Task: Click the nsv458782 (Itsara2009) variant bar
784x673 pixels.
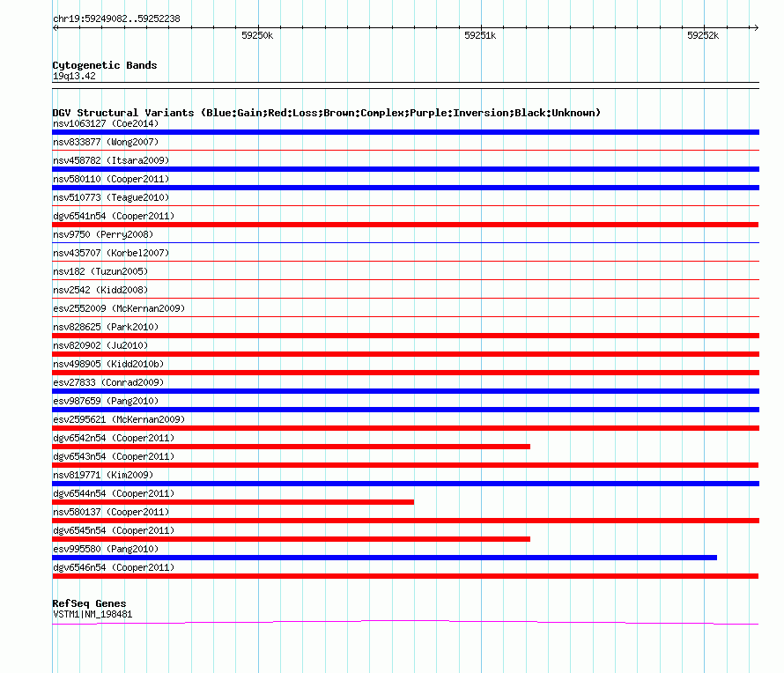Action: (405, 169)
